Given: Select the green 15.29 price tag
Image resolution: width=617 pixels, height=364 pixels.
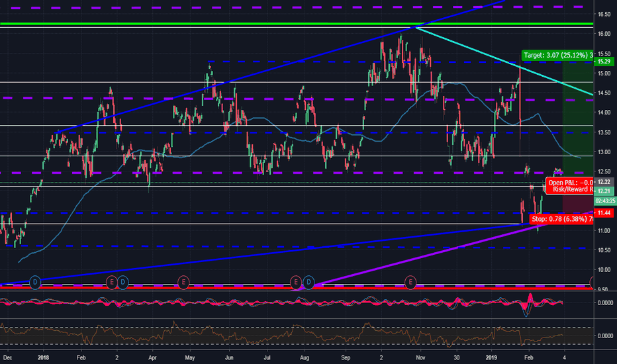Looking at the screenshot, I should pos(604,62).
